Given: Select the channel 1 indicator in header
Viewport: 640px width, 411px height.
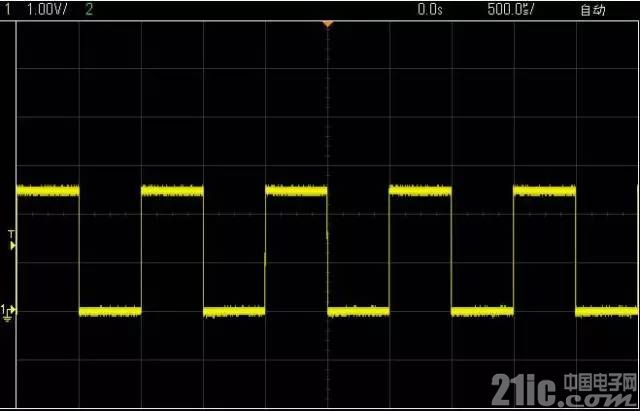Looking at the screenshot, I should [8, 10].
